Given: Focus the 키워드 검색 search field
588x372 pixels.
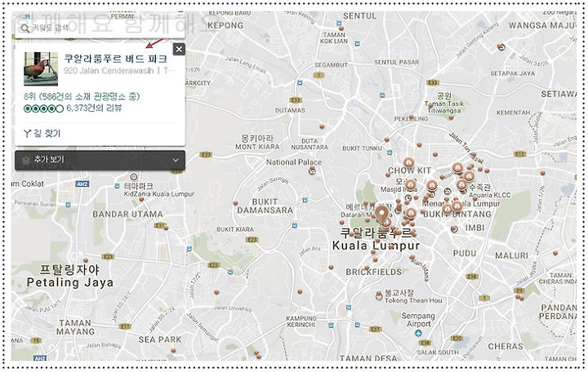Looking at the screenshot, I should coord(100,29).
